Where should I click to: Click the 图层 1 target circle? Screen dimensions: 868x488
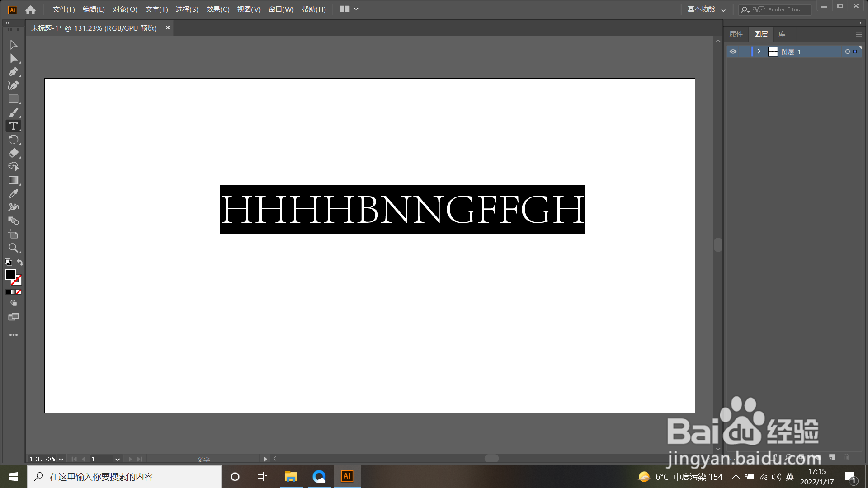tap(847, 52)
